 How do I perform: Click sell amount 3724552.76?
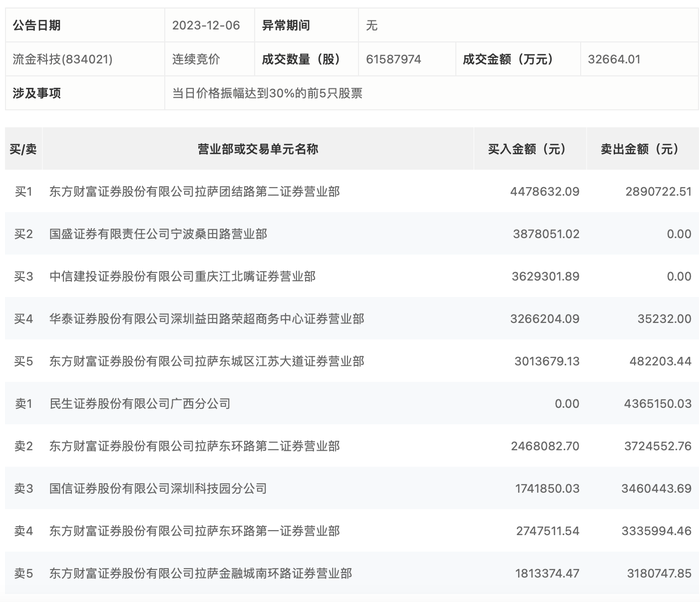tap(658, 446)
